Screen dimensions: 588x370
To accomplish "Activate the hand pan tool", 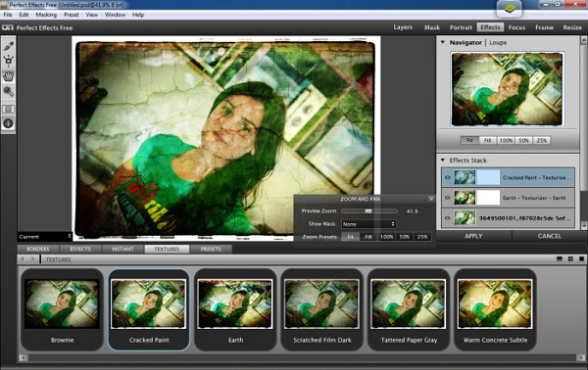I will pyautogui.click(x=8, y=76).
